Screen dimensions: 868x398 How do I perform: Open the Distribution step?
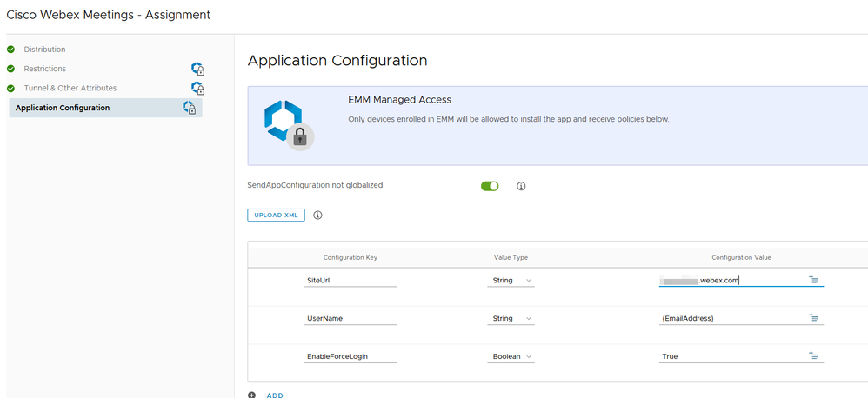pos(44,50)
